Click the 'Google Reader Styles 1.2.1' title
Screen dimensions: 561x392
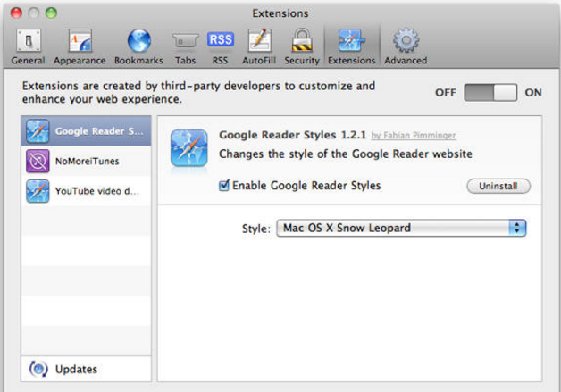click(x=293, y=135)
